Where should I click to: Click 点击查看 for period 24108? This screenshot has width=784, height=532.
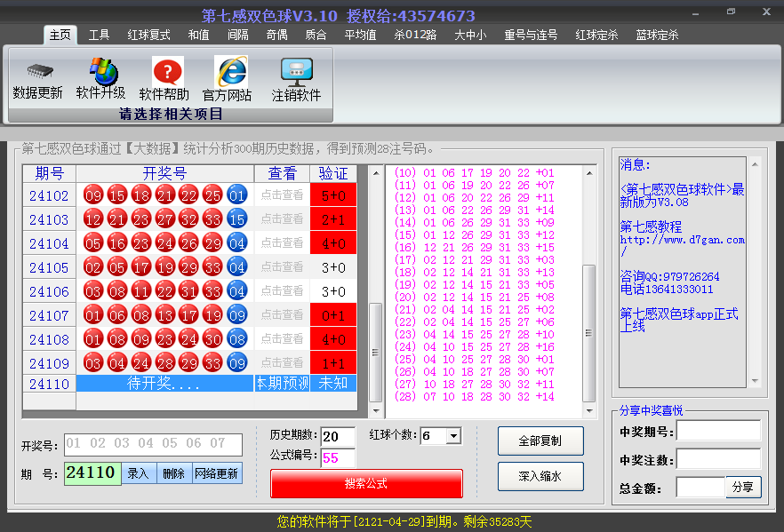282,338
